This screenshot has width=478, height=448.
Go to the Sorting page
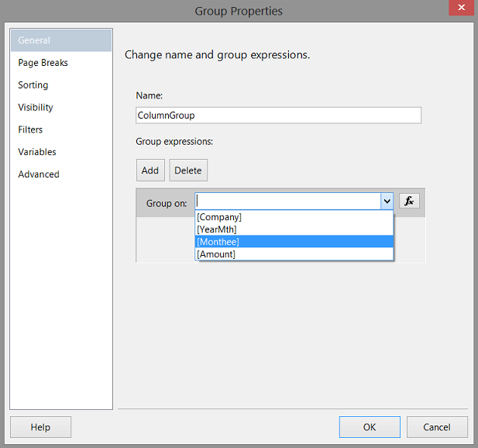[x=33, y=85]
